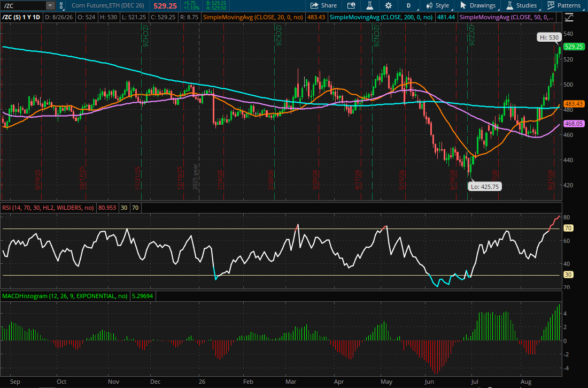Click the 8/21/26 date marker
The width and height of the screenshot is (588, 388).
551,179
